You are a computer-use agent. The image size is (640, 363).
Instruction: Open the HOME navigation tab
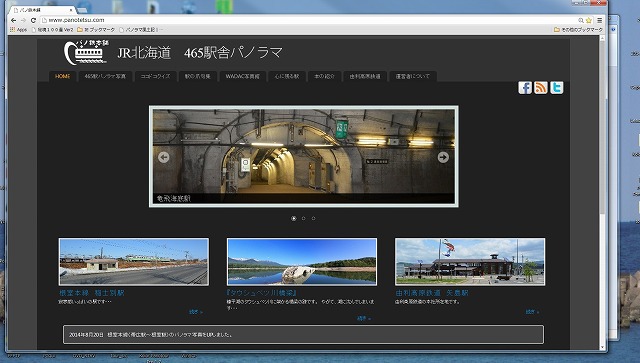[62, 76]
